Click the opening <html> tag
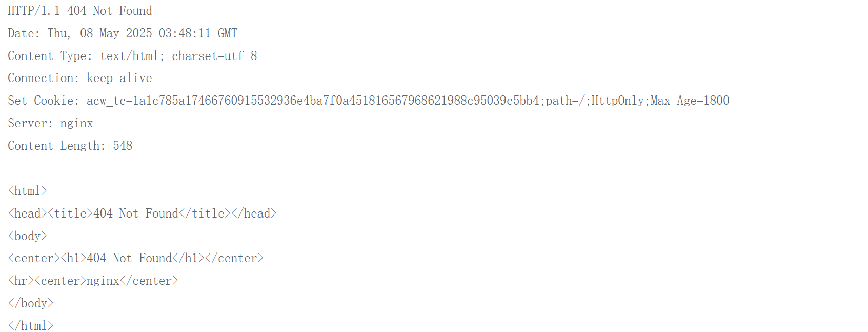868x332 pixels. tap(28, 191)
